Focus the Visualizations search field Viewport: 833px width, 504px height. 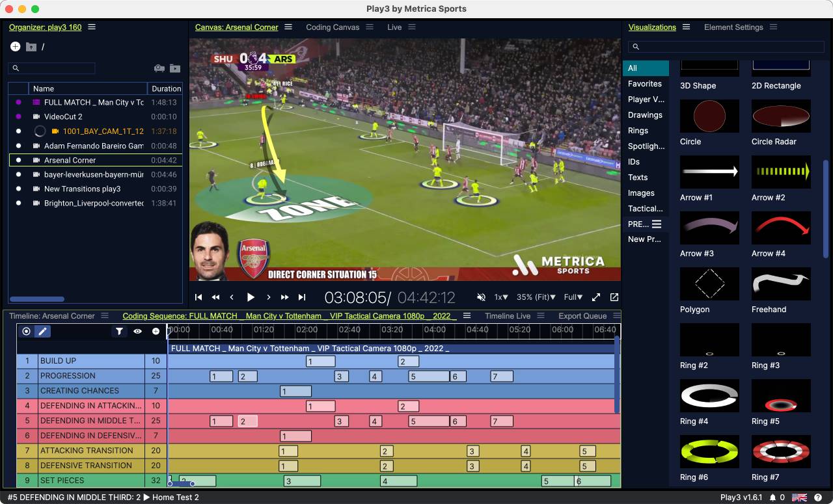(727, 47)
